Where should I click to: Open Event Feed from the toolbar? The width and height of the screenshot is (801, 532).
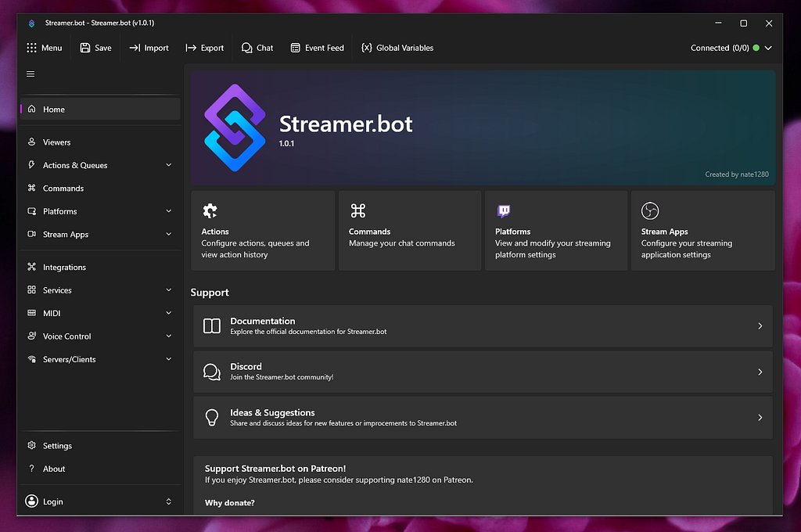(x=318, y=48)
